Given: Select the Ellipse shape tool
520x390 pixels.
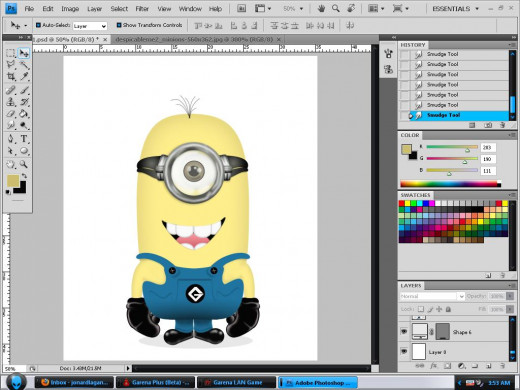Looking at the screenshot, I should (24, 151).
